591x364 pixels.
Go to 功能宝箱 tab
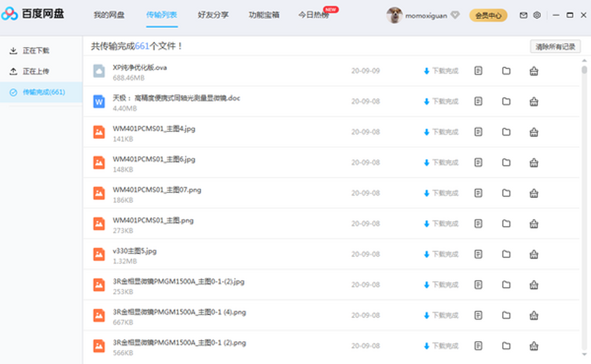[264, 15]
